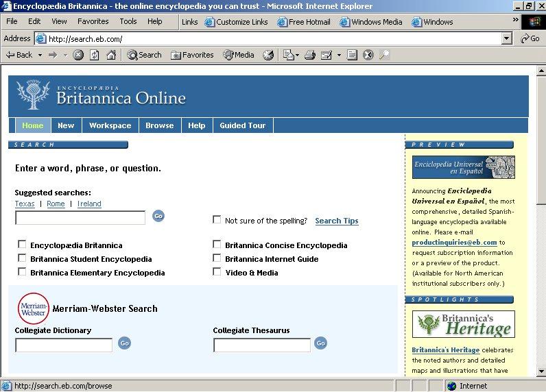
Task: Click the Refresh page icon
Action: coord(95,55)
